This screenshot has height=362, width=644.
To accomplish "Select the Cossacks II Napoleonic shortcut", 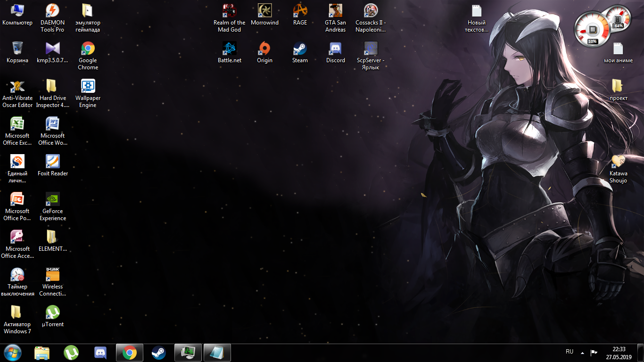I will click(x=371, y=18).
